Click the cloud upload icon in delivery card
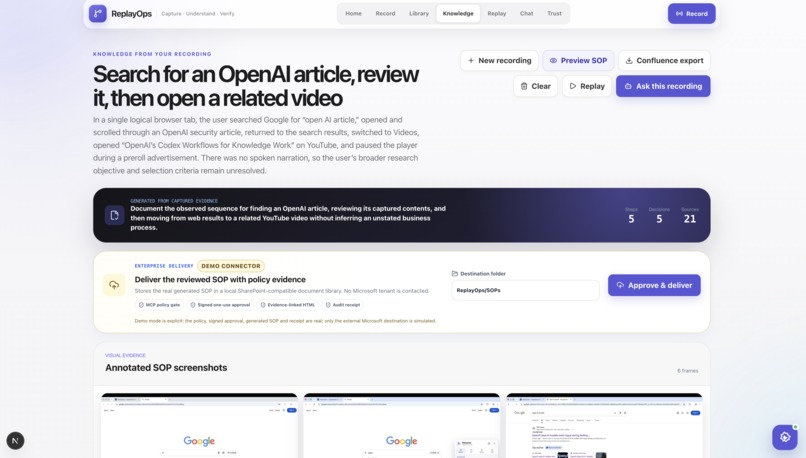806x458 pixels. (x=114, y=285)
